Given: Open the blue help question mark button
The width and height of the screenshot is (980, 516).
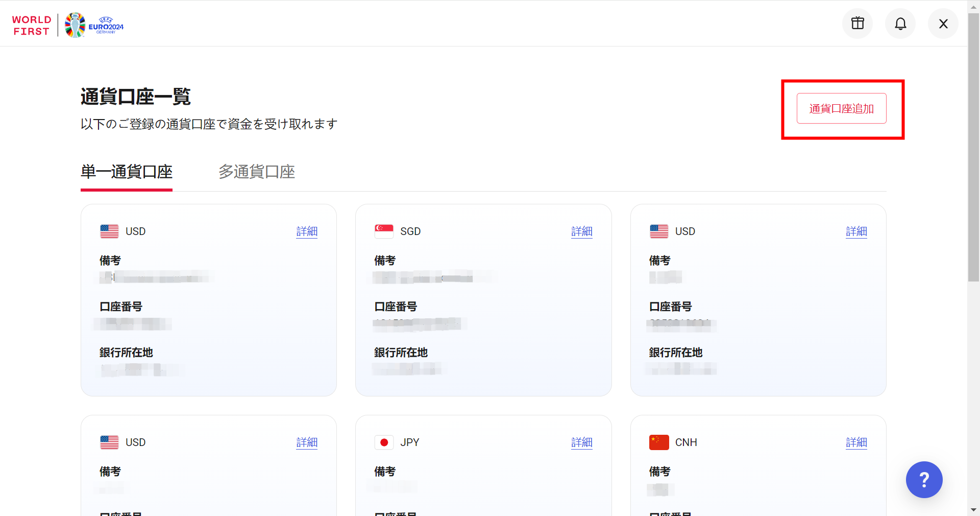Looking at the screenshot, I should click(924, 480).
